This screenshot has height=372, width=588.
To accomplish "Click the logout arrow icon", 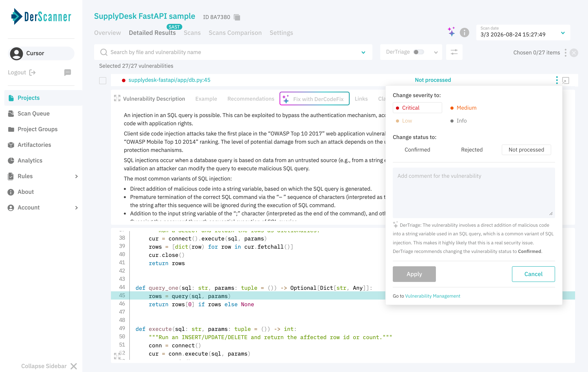I will (32, 72).
